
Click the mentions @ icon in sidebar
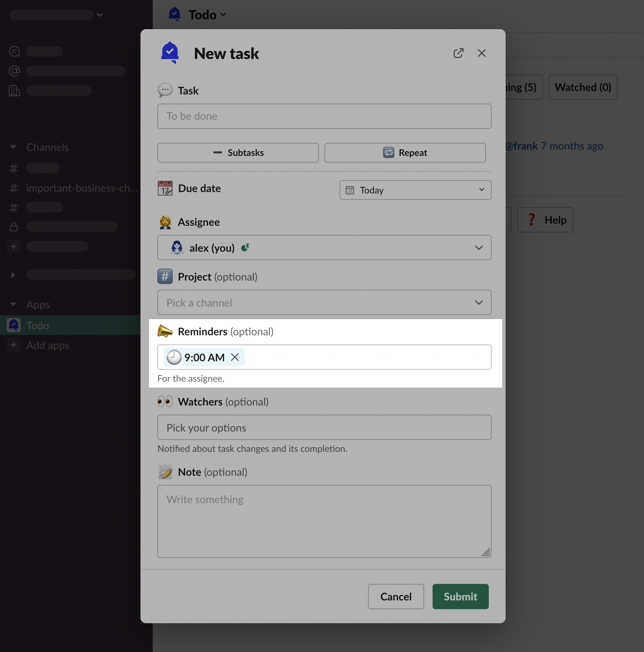coord(14,71)
